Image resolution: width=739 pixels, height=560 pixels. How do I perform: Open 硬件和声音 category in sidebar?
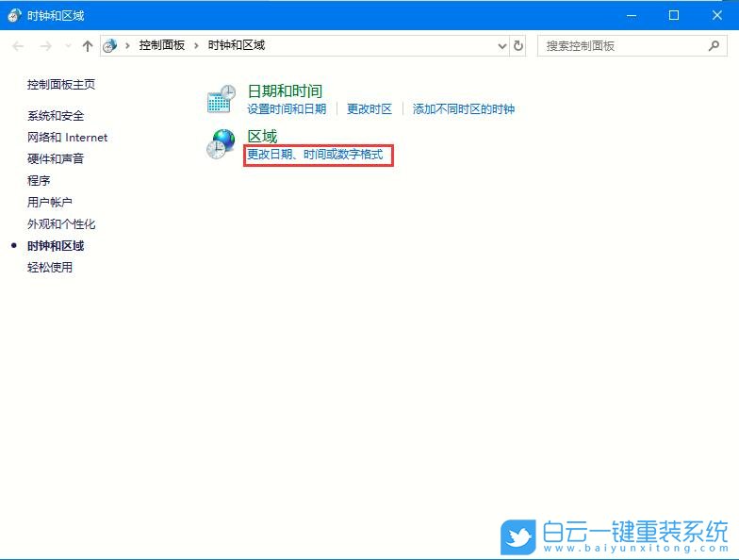56,158
